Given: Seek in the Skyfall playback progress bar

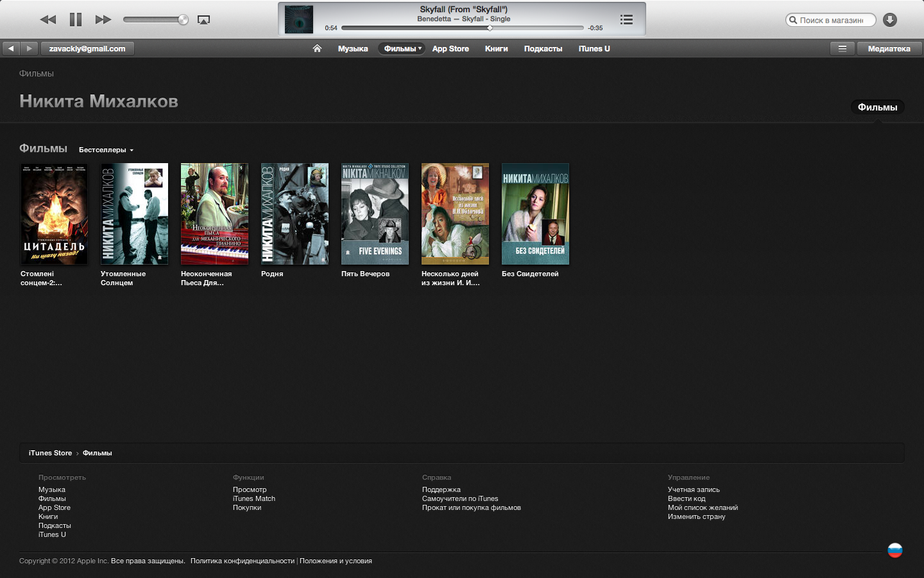Looking at the screenshot, I should 463,28.
